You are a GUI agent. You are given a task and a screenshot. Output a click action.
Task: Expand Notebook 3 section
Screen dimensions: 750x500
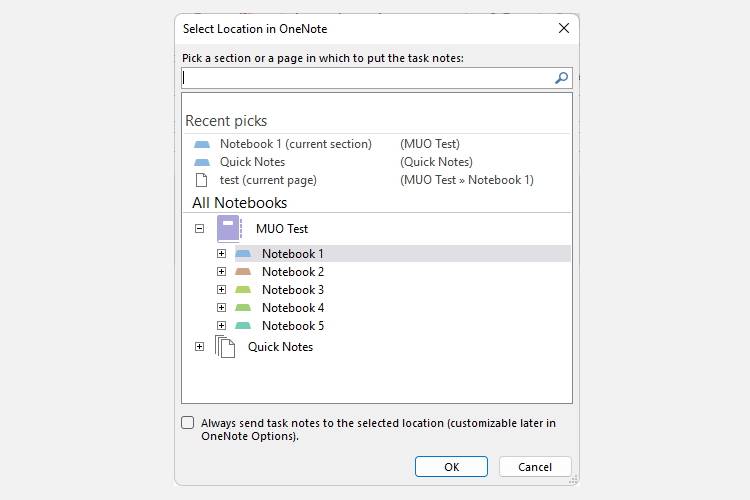[221, 289]
